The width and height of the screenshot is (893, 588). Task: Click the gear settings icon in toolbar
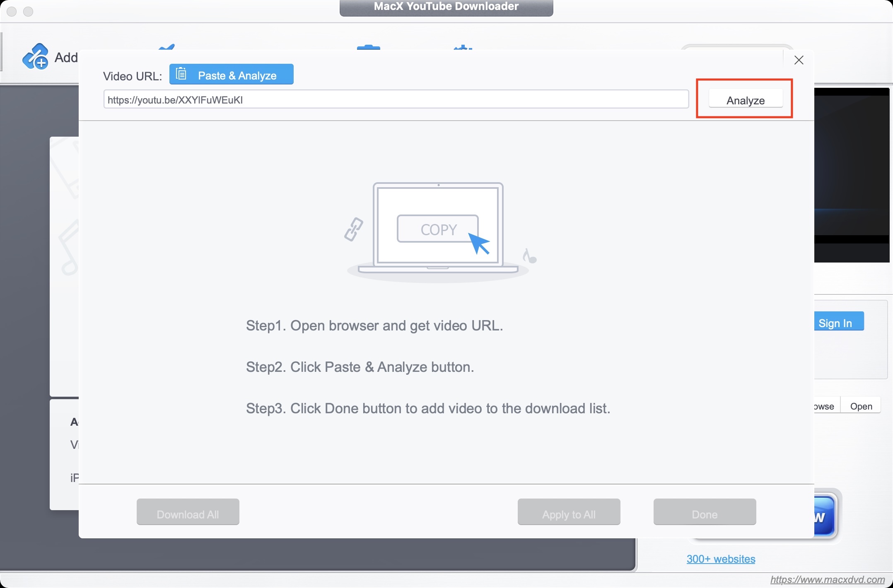click(463, 47)
